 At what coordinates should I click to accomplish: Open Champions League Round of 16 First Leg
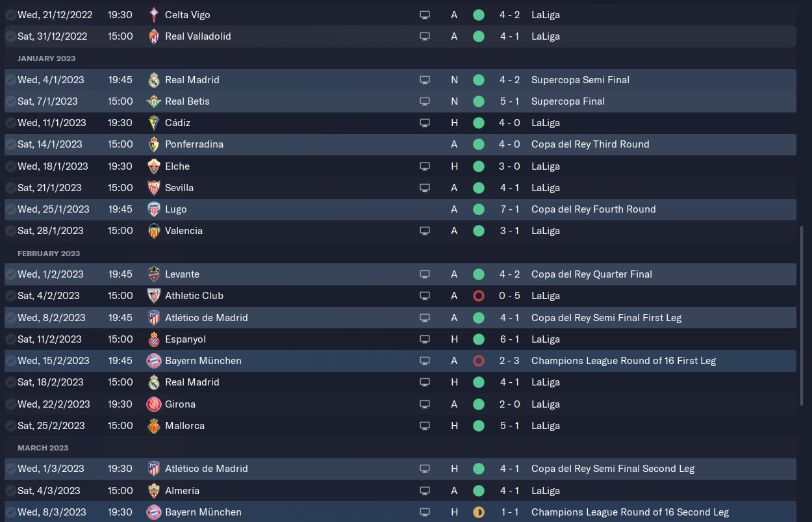tap(623, 361)
